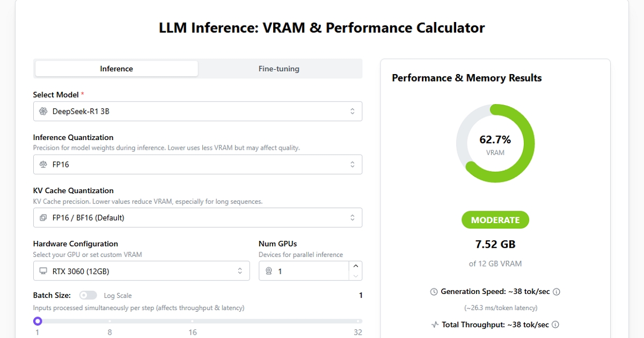Click the info icon after Total Throughput
The image size is (644, 338).
coord(555,325)
